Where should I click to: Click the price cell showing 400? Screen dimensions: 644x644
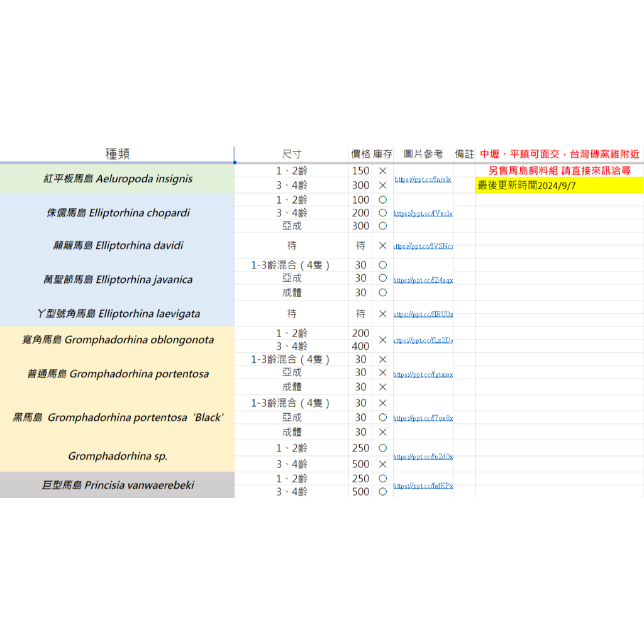pos(360,347)
